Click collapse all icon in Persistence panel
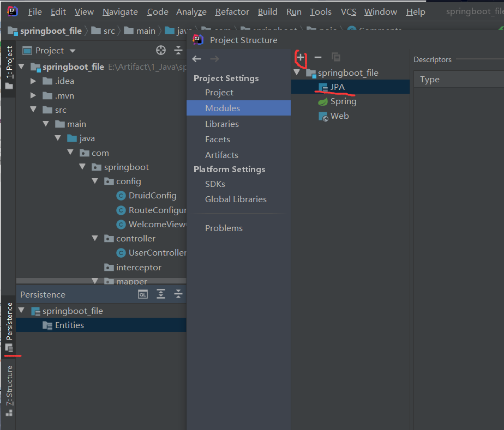 point(178,294)
